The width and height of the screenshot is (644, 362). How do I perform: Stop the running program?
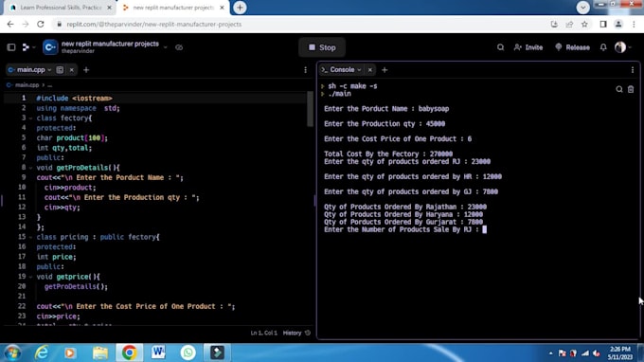click(322, 47)
